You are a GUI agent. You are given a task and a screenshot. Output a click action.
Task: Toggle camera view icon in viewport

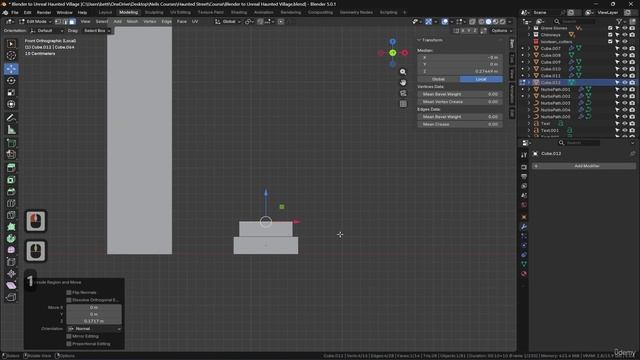403,93
